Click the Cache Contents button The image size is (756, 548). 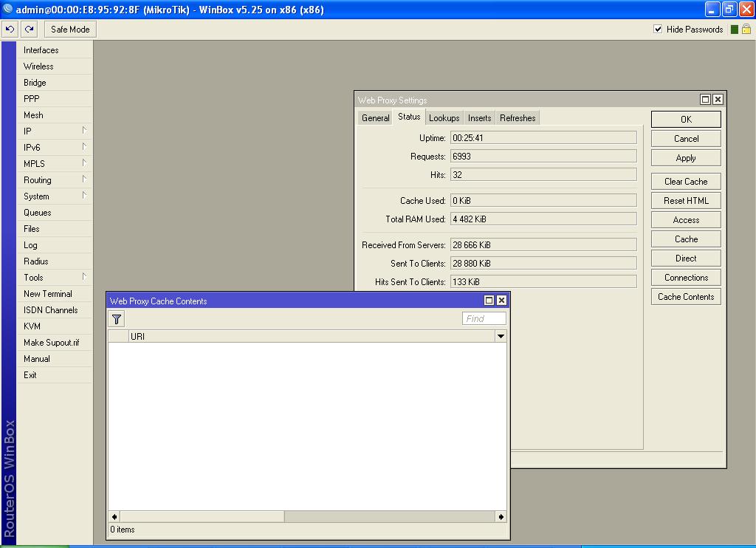pyautogui.click(x=686, y=297)
